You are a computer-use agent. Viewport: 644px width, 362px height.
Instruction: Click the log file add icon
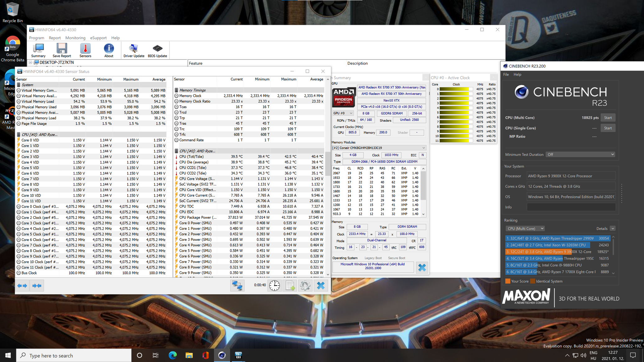pos(290,286)
